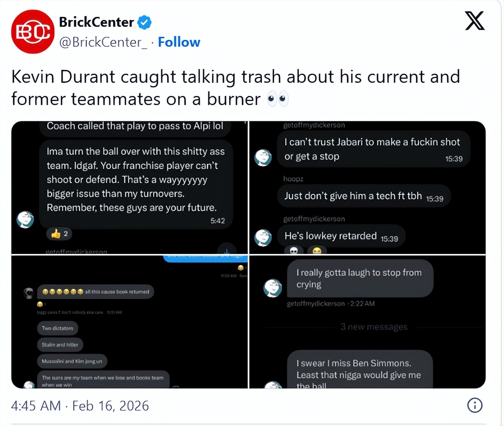Click the tweet text about Kevin Durant
The height and width of the screenshot is (426, 504).
pos(236,88)
